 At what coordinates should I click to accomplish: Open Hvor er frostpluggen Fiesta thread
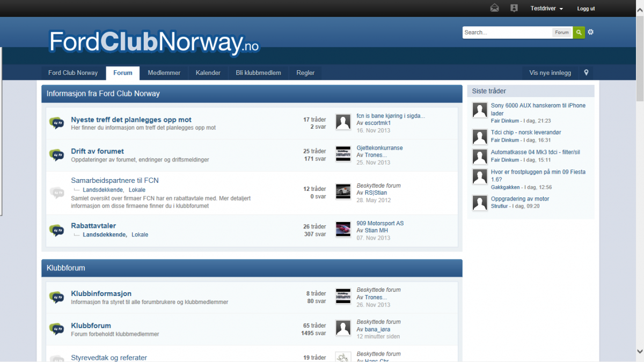click(538, 175)
